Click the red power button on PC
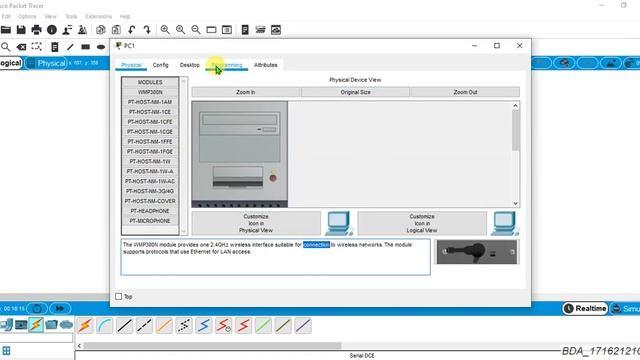This screenshot has width=640, height=360. (273, 178)
